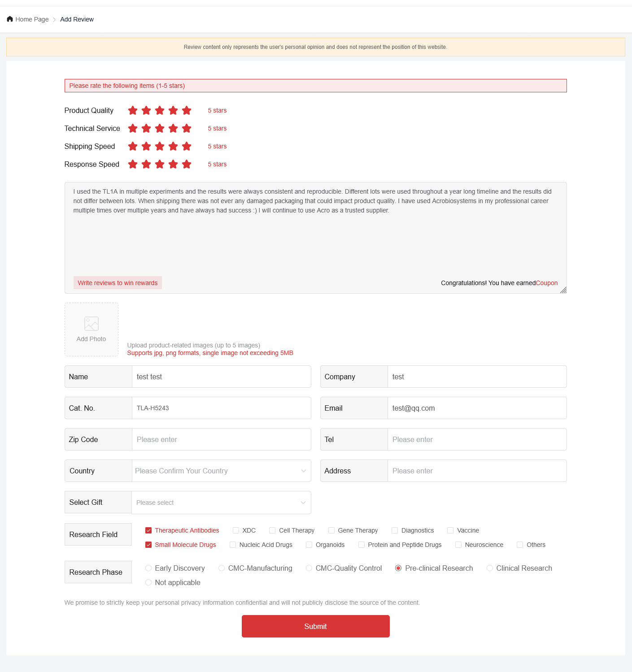This screenshot has height=672, width=632.
Task: Set Technical Service to two stars
Action: tap(146, 128)
